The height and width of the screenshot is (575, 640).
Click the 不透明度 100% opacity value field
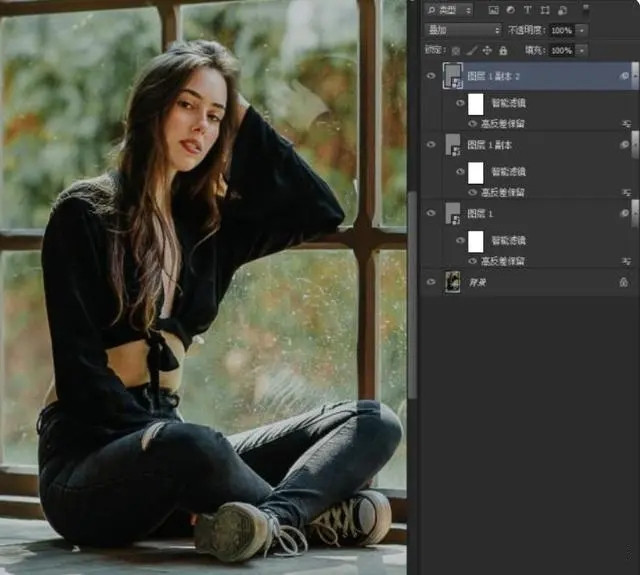[561, 30]
